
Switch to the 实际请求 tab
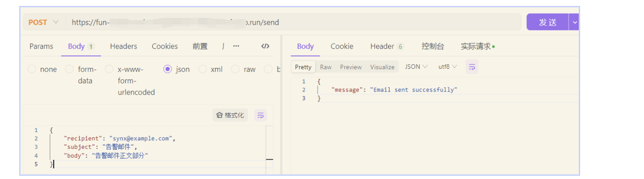tap(478, 46)
